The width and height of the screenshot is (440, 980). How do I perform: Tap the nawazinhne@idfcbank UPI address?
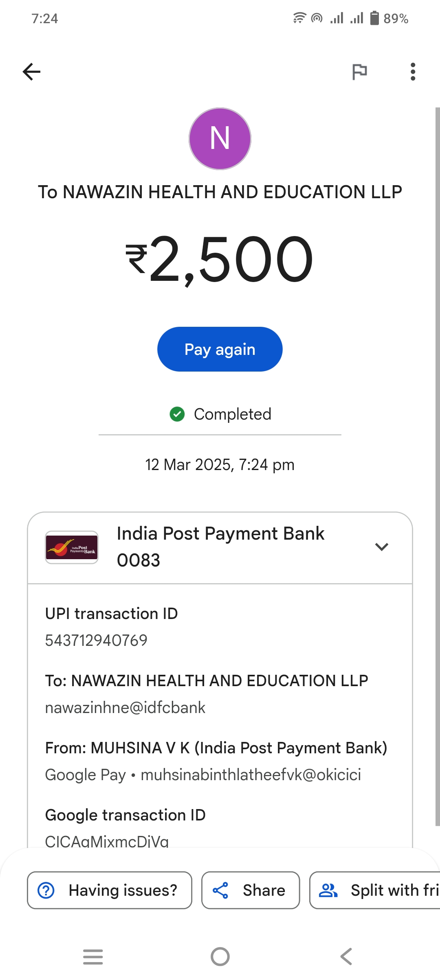pos(125,708)
